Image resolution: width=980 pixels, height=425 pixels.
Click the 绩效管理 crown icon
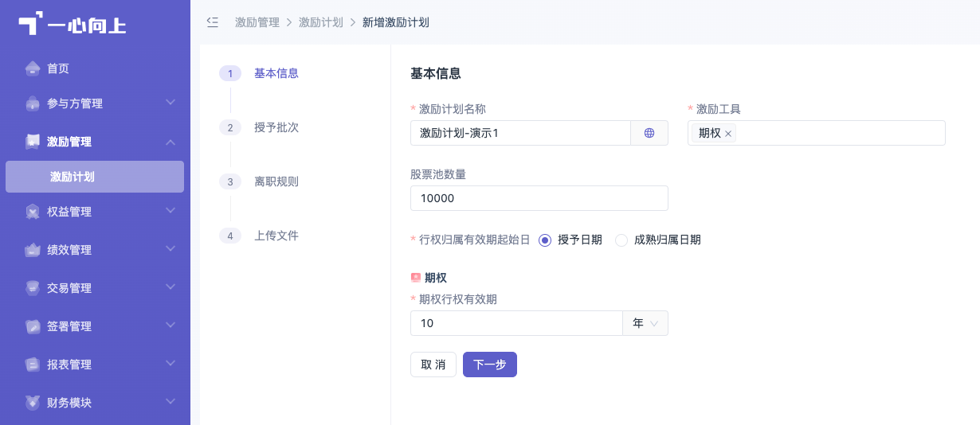point(33,250)
